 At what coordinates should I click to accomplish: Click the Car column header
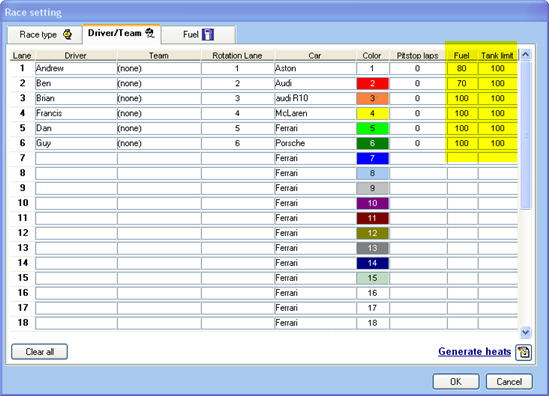tap(315, 55)
